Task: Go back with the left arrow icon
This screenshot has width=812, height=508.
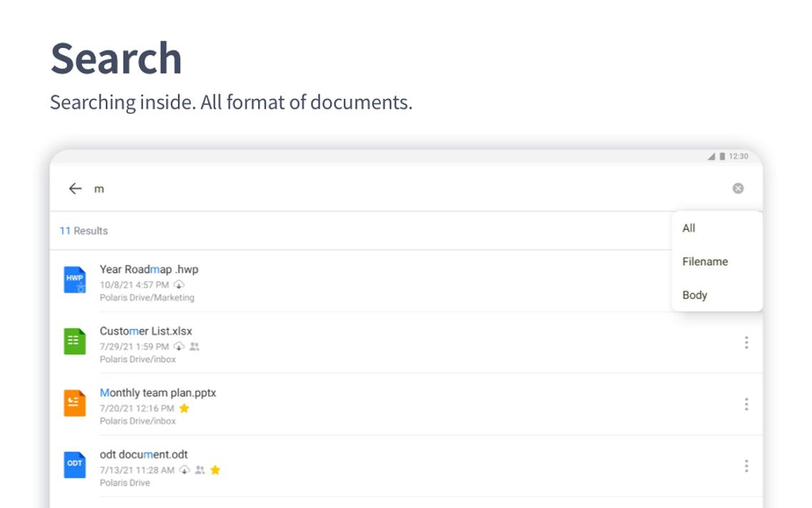Action: click(x=76, y=189)
